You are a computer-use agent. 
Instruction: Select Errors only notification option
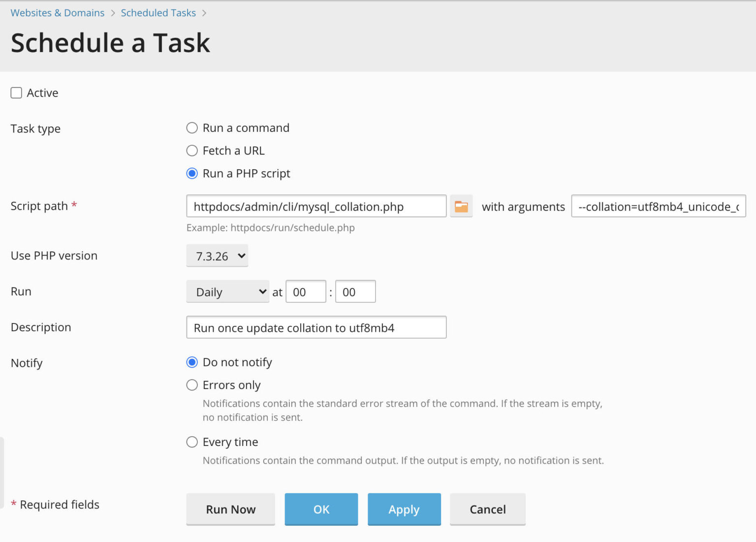192,385
